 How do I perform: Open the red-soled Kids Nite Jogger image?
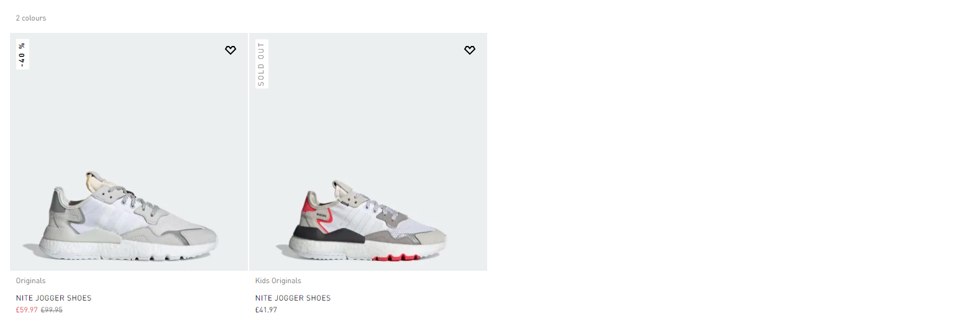tap(368, 152)
